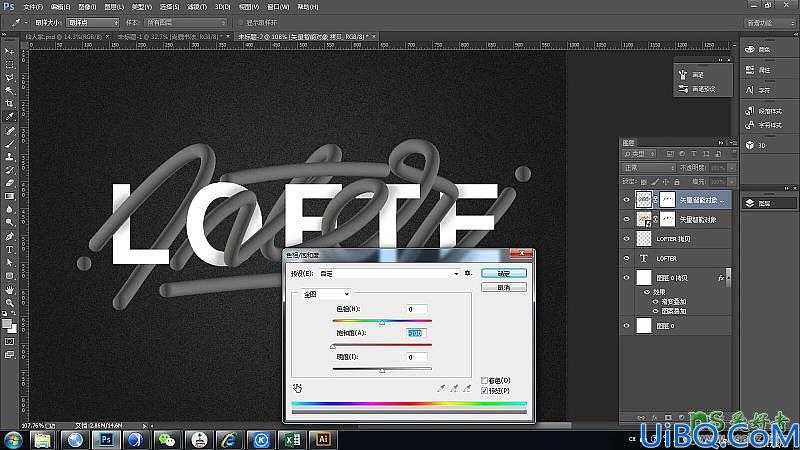
Task: Select the Eyedropper tool in the toolbox
Action: (9, 117)
